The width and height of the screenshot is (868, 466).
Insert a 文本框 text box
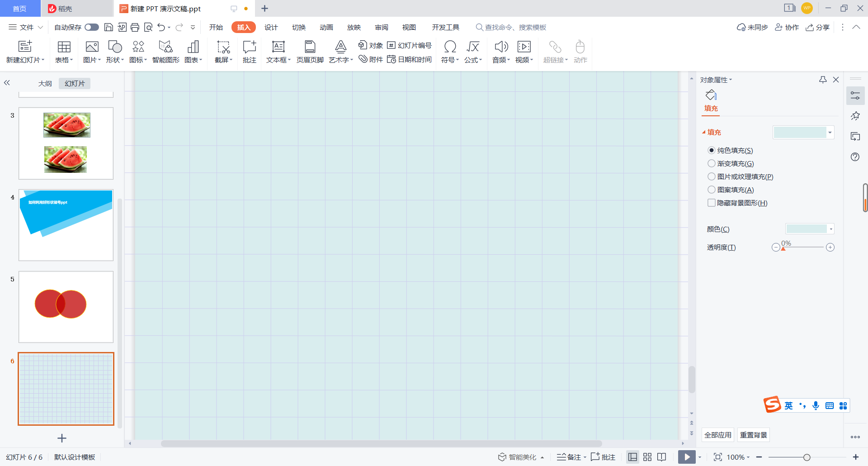[x=278, y=52]
